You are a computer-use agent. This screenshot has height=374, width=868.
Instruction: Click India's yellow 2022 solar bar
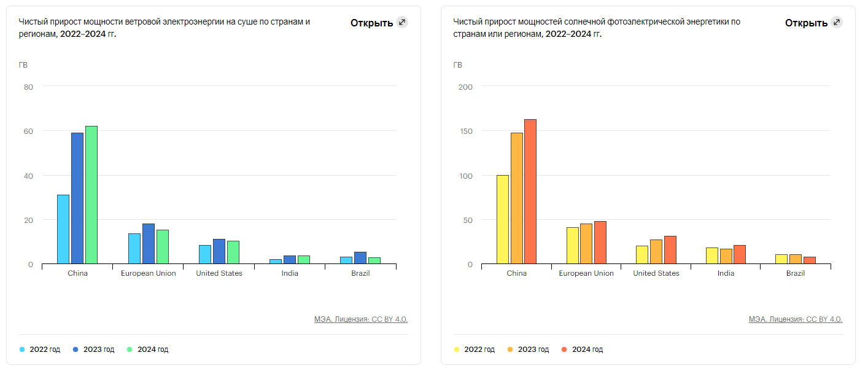[x=712, y=255]
